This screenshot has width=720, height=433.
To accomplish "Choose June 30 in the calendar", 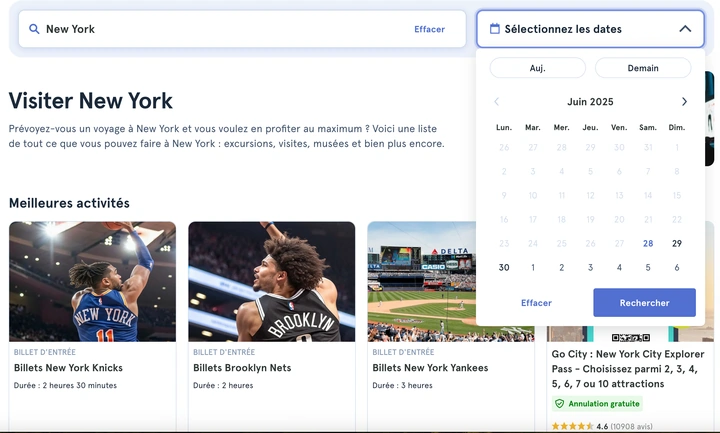I will pos(504,267).
